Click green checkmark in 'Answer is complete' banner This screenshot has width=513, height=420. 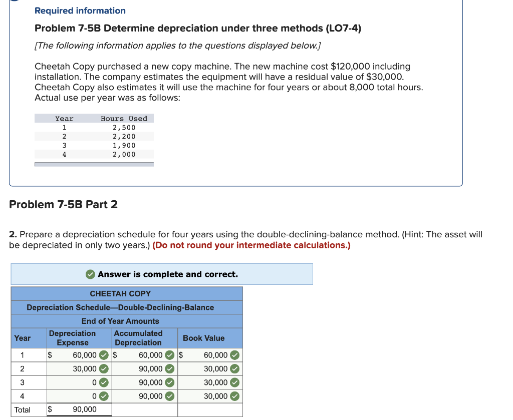tap(90, 274)
